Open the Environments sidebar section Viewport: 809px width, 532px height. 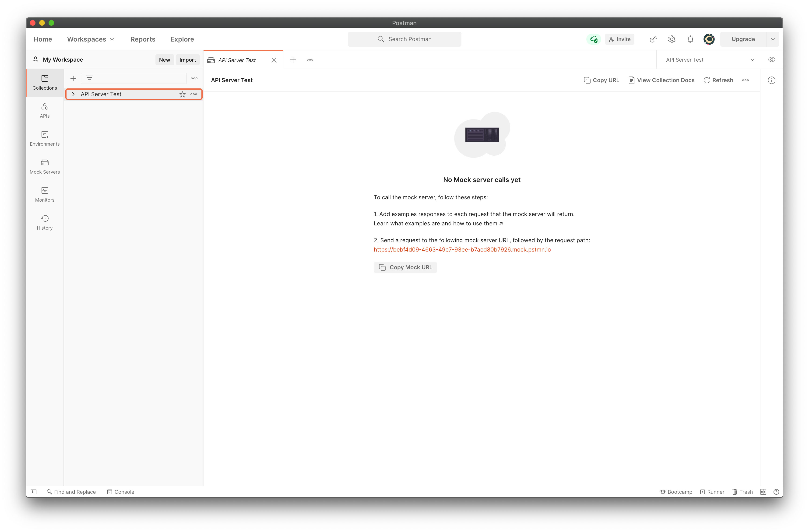click(45, 138)
